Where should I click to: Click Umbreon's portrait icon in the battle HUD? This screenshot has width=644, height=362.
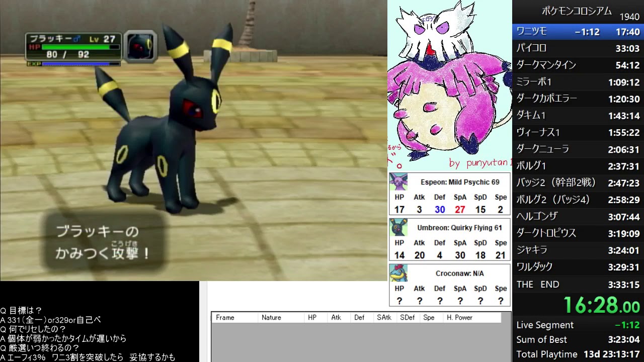point(140,47)
